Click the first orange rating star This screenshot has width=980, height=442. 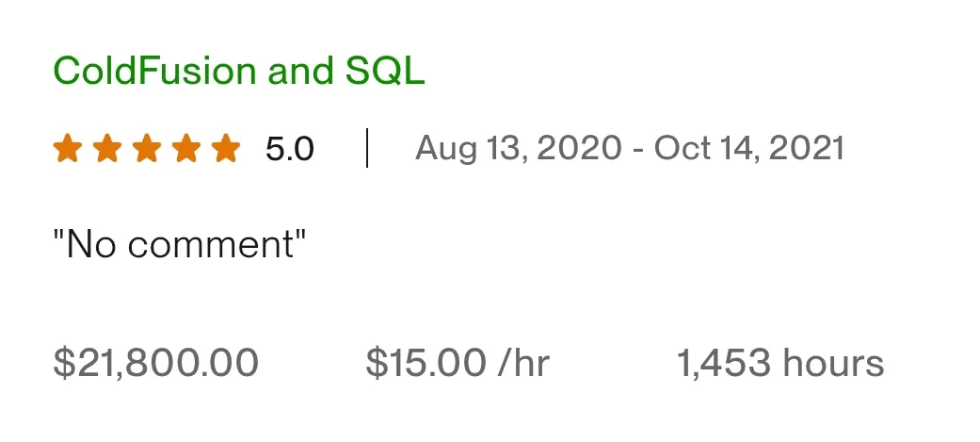coord(67,149)
